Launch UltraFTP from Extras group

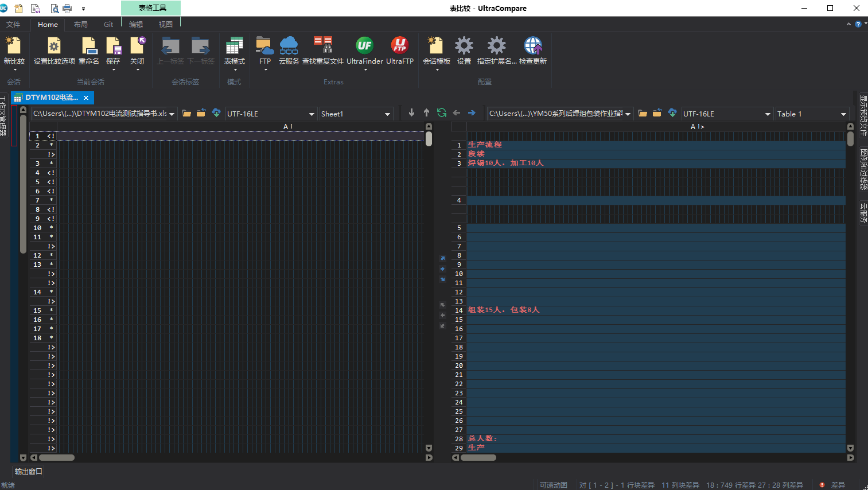coord(400,50)
